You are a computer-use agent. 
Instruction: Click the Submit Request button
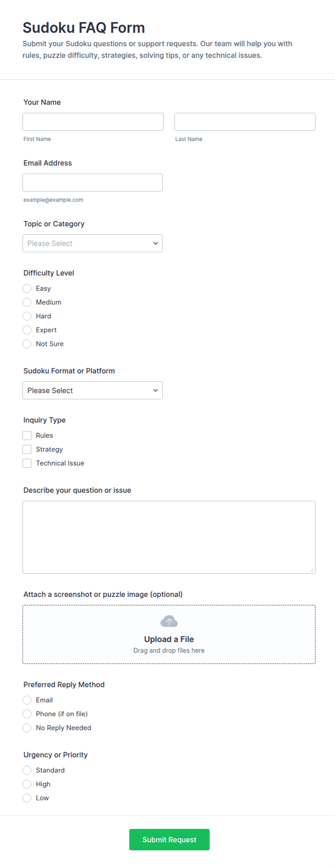pyautogui.click(x=169, y=840)
